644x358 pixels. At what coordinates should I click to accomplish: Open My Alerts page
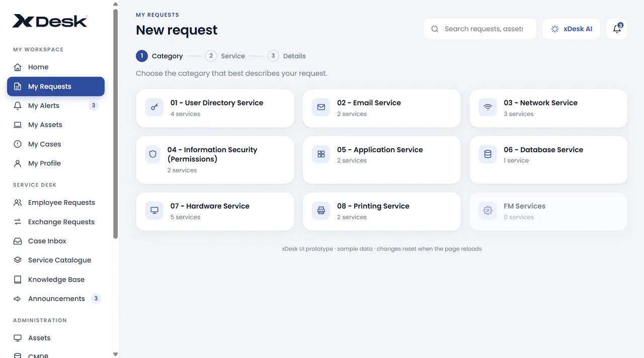[x=56, y=106]
